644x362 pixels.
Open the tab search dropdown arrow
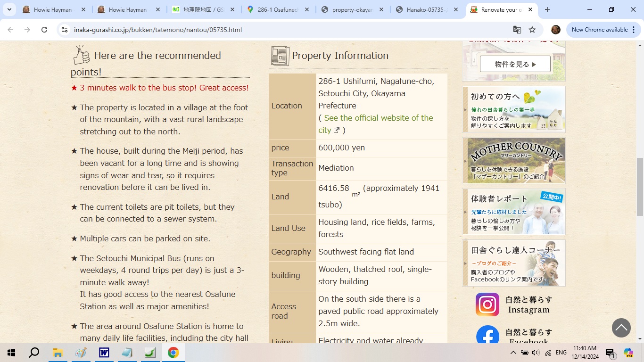pyautogui.click(x=9, y=9)
